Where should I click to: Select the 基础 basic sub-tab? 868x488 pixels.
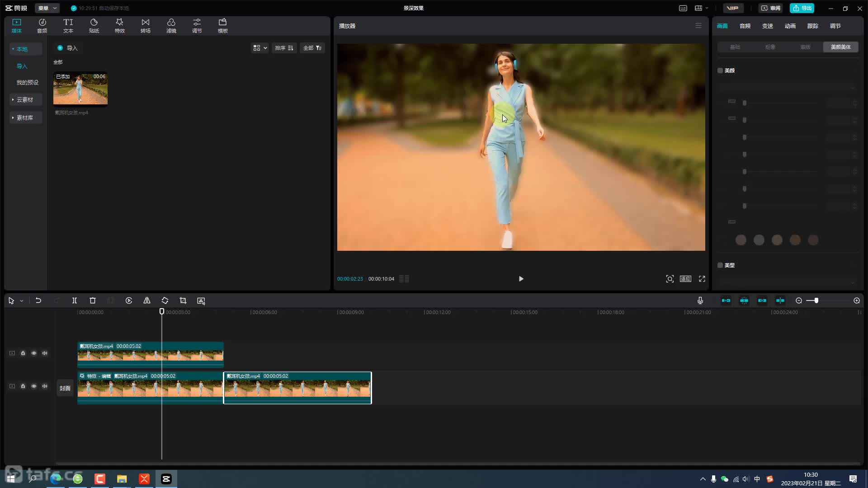tap(735, 47)
